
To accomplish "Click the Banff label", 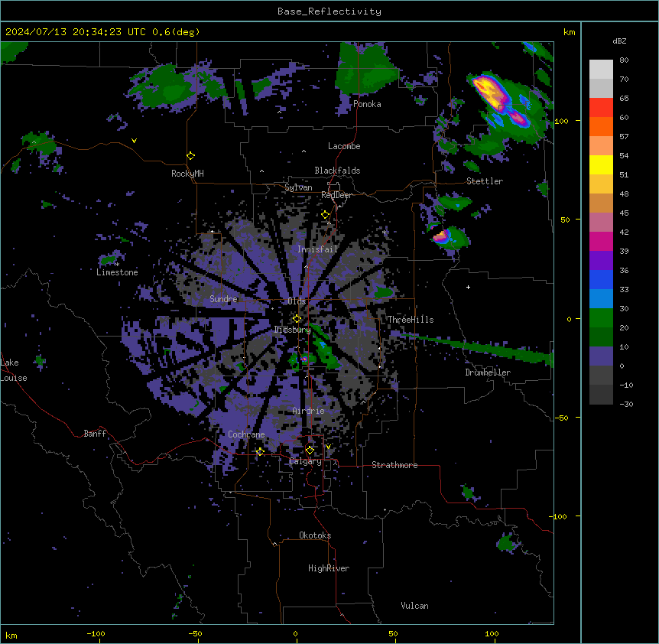I will (95, 434).
